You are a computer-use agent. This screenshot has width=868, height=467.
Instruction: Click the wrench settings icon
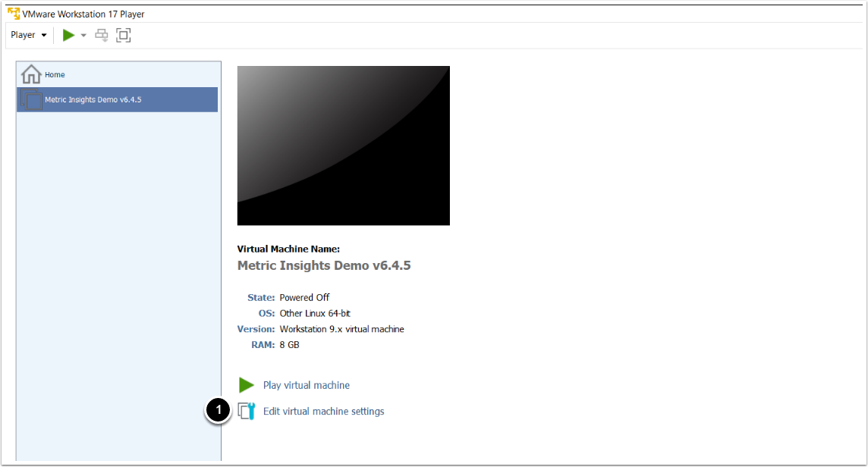coord(247,411)
